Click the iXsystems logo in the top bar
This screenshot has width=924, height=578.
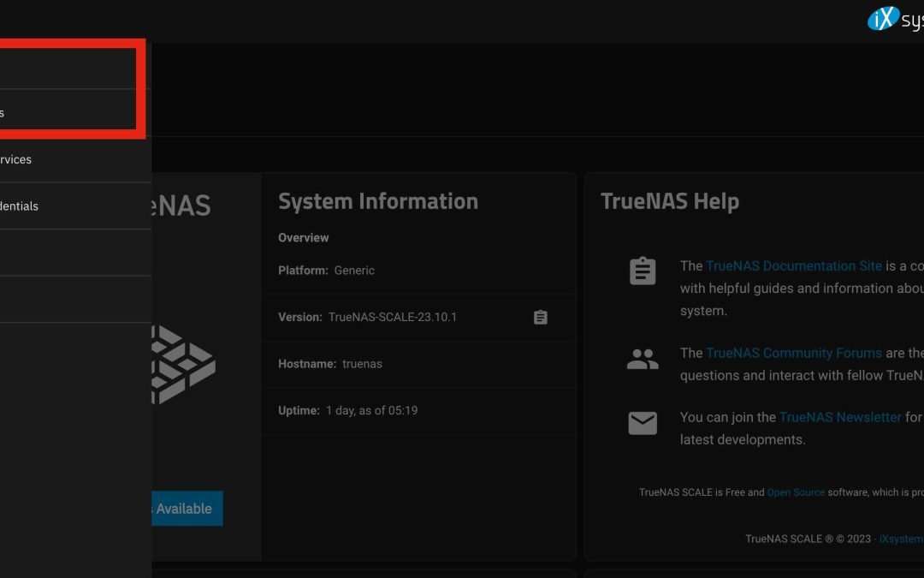tap(883, 18)
